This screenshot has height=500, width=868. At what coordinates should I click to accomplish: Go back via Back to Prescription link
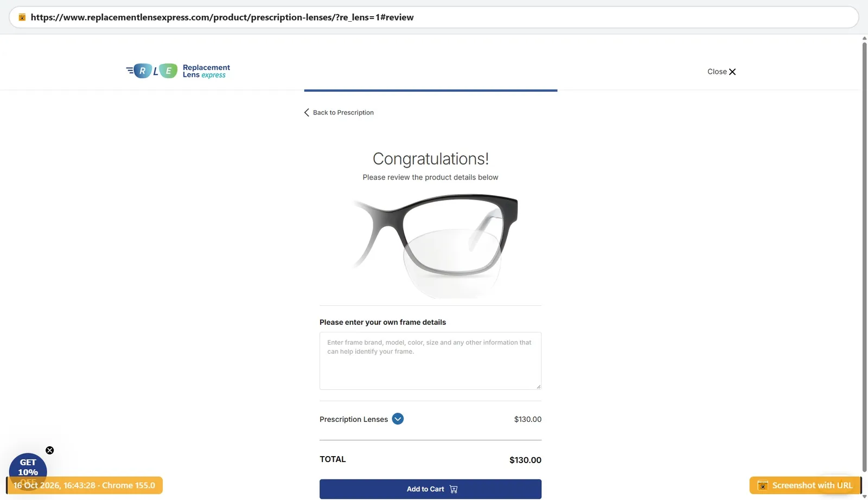pyautogui.click(x=339, y=112)
